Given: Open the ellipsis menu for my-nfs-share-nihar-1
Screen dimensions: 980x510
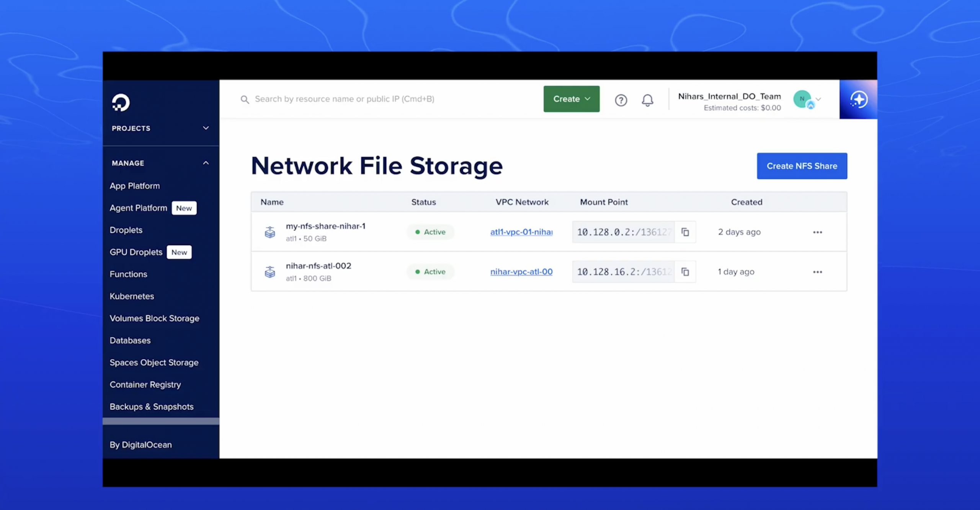Looking at the screenshot, I should pyautogui.click(x=817, y=232).
